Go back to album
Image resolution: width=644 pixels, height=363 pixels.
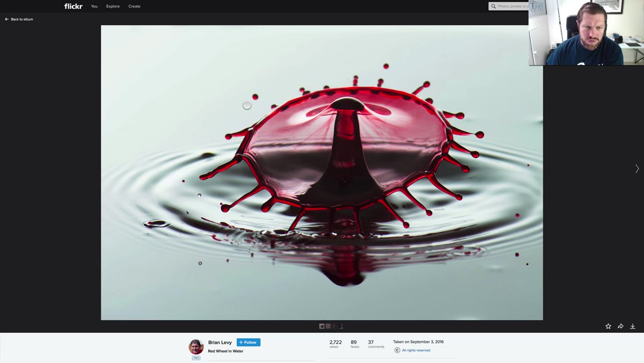(19, 19)
